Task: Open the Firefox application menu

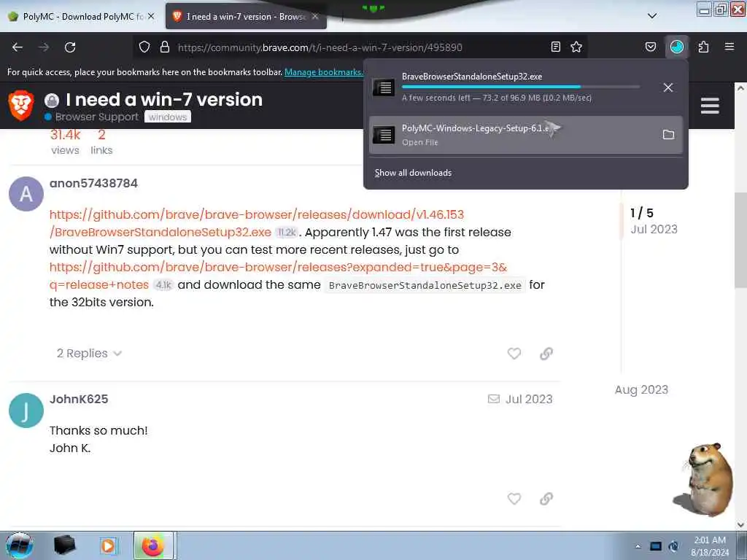Action: (x=729, y=47)
